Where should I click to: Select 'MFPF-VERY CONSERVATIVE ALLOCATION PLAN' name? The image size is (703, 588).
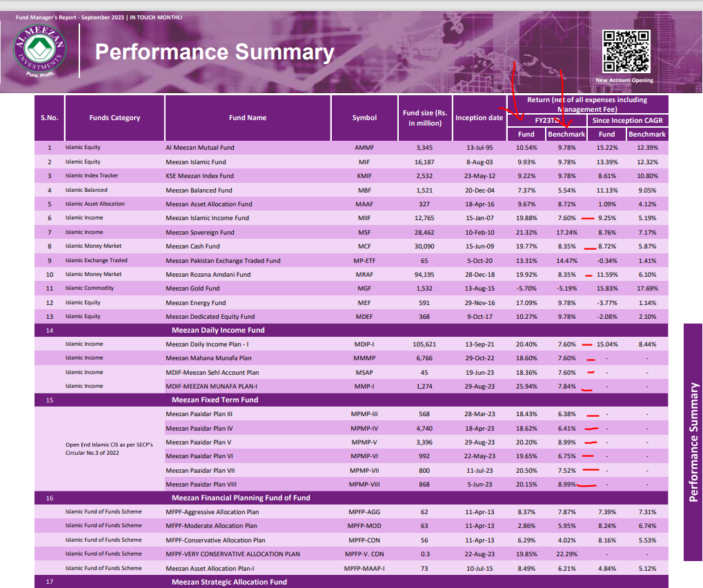coord(232,554)
